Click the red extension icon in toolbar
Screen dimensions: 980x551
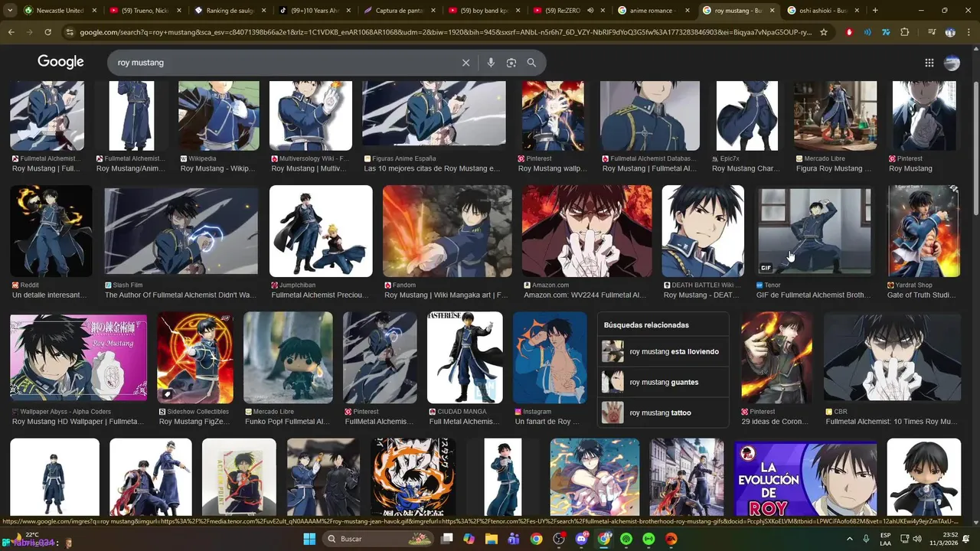coord(849,32)
